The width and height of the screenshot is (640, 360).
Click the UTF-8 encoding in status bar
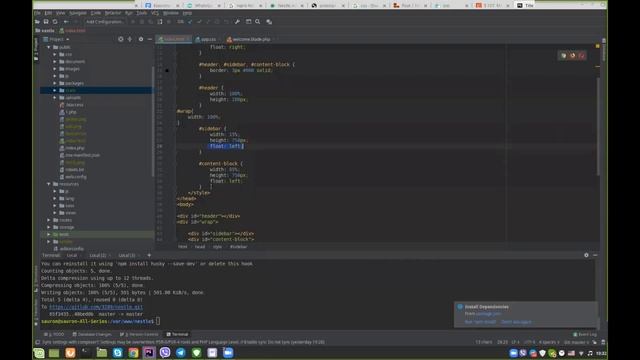point(529,342)
